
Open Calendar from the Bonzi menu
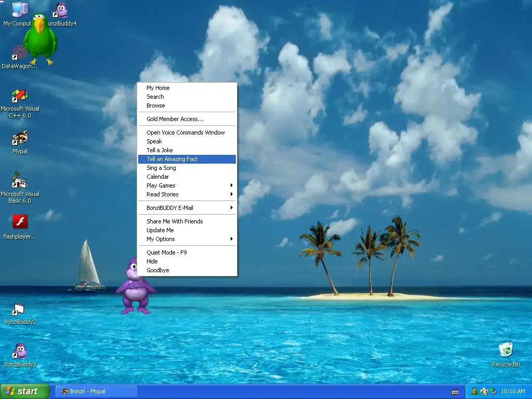click(187, 177)
